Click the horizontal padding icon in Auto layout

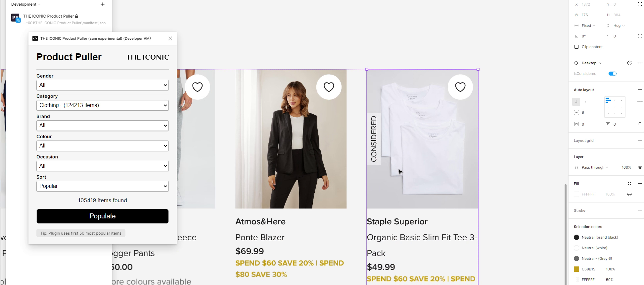point(576,124)
